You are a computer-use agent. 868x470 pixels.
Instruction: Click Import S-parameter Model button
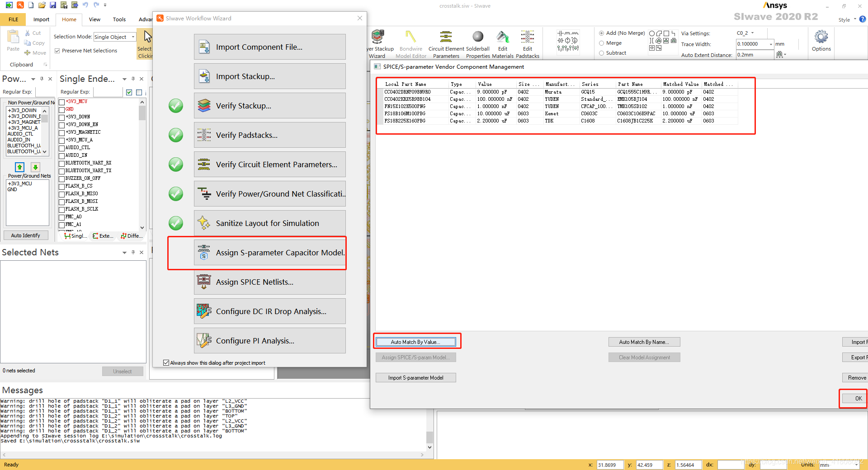pos(415,378)
